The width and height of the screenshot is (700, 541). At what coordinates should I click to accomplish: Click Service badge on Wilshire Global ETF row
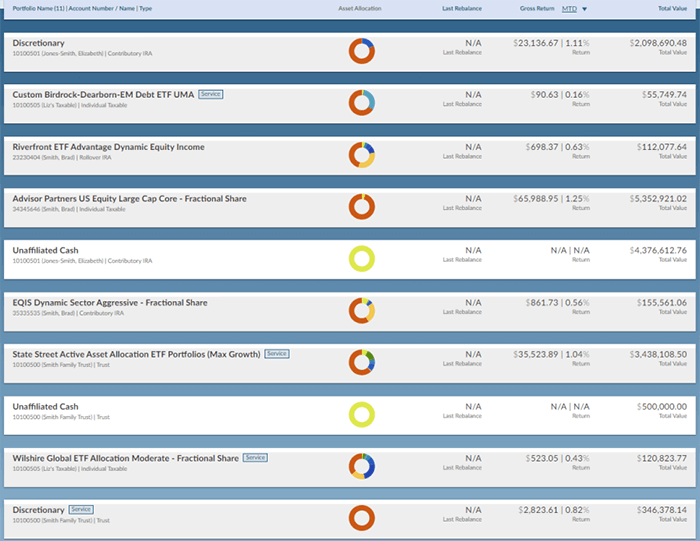point(255,458)
